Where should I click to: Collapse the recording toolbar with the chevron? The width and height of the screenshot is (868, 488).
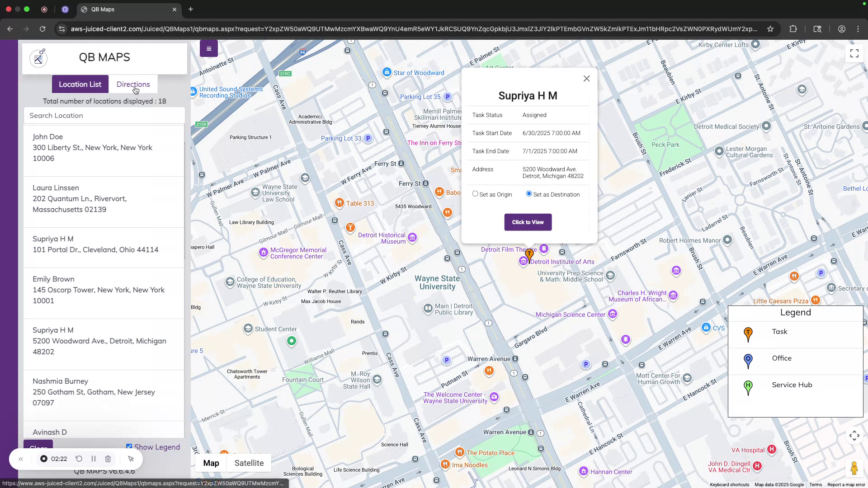(21, 459)
